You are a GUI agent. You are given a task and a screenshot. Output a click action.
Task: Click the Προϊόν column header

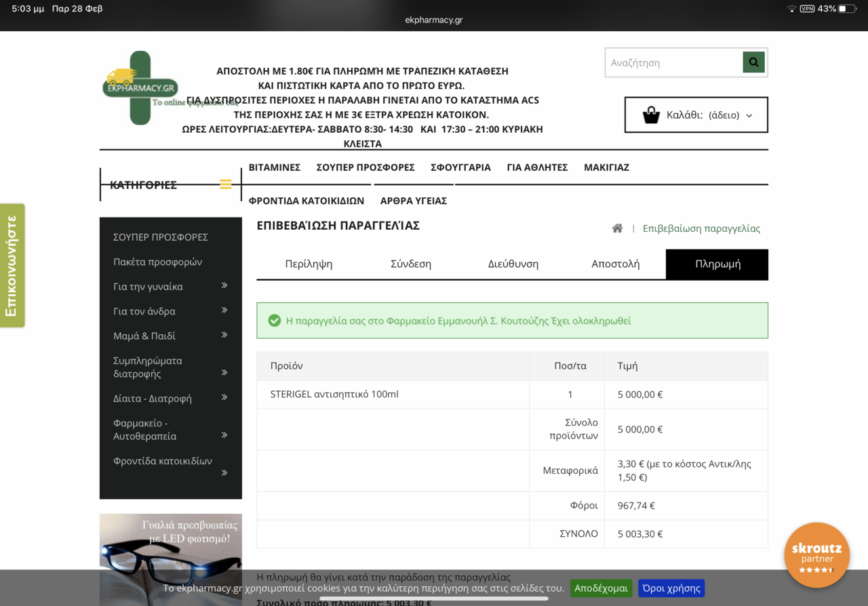point(286,366)
